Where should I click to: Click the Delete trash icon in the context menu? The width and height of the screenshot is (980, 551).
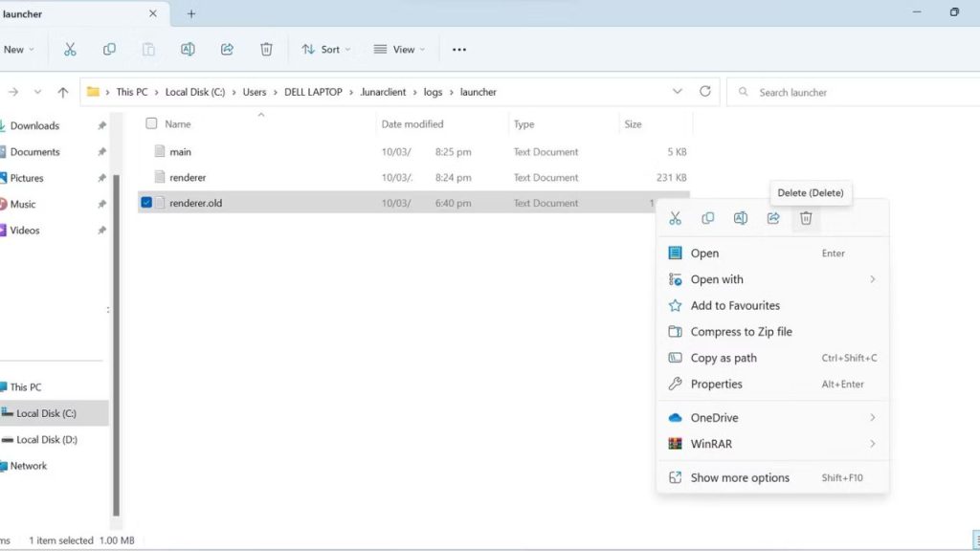806,218
